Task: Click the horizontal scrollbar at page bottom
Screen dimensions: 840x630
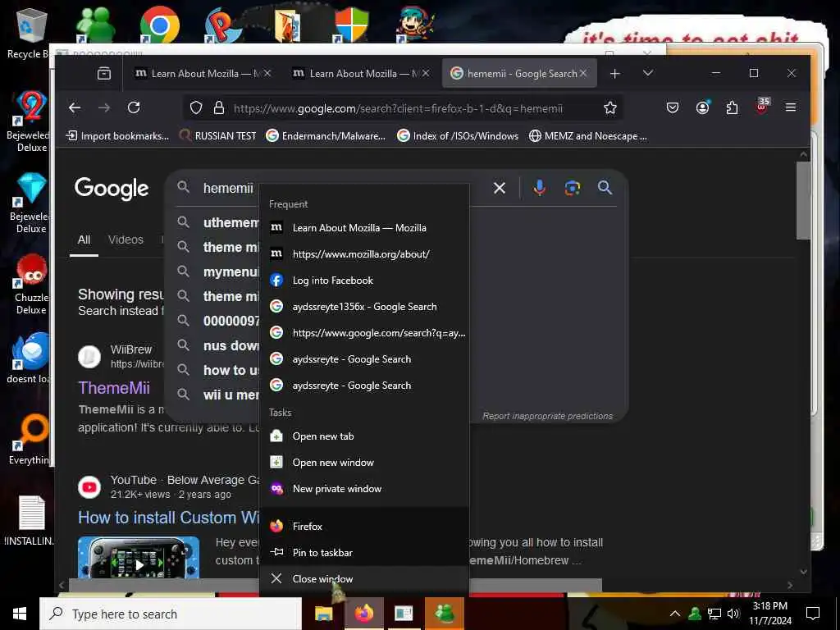Action: tap(336, 585)
